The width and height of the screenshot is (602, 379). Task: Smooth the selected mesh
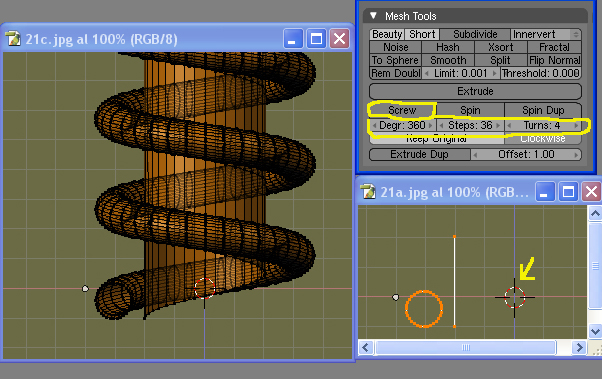pos(448,60)
